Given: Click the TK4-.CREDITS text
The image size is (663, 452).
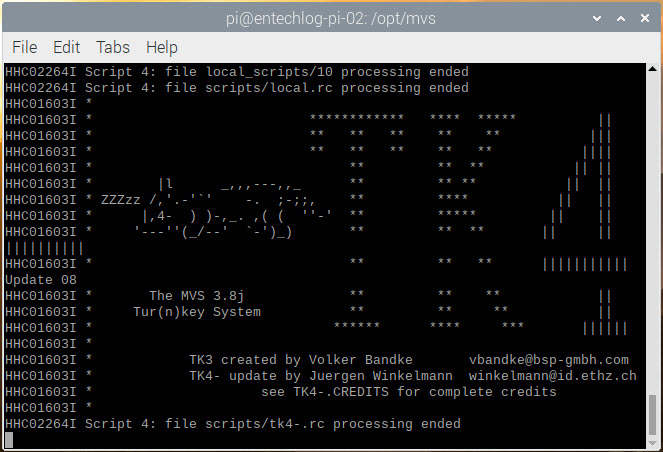Looking at the screenshot, I should pyautogui.click(x=341, y=392).
